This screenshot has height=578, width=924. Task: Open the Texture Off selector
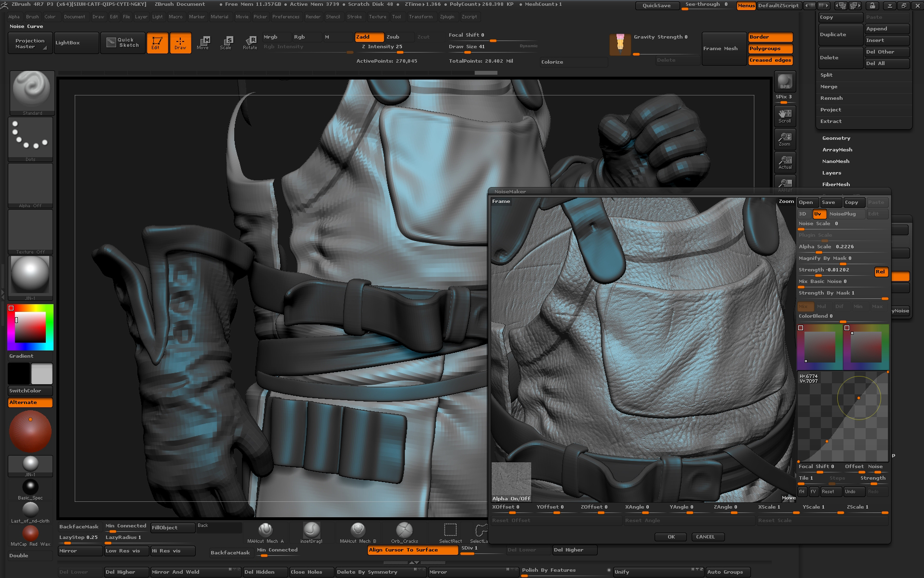(x=30, y=232)
